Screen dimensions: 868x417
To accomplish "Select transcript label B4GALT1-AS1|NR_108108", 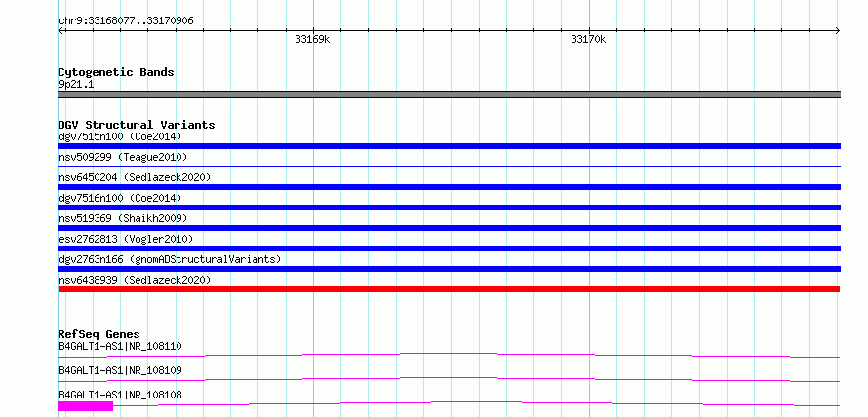I will tap(120, 395).
